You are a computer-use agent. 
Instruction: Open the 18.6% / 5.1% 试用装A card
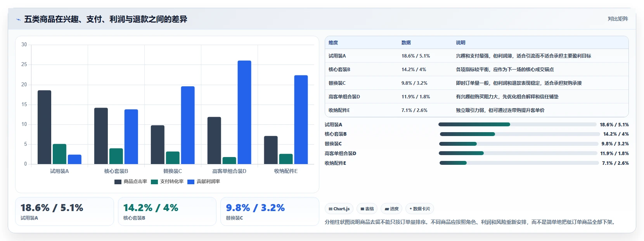coord(64,211)
